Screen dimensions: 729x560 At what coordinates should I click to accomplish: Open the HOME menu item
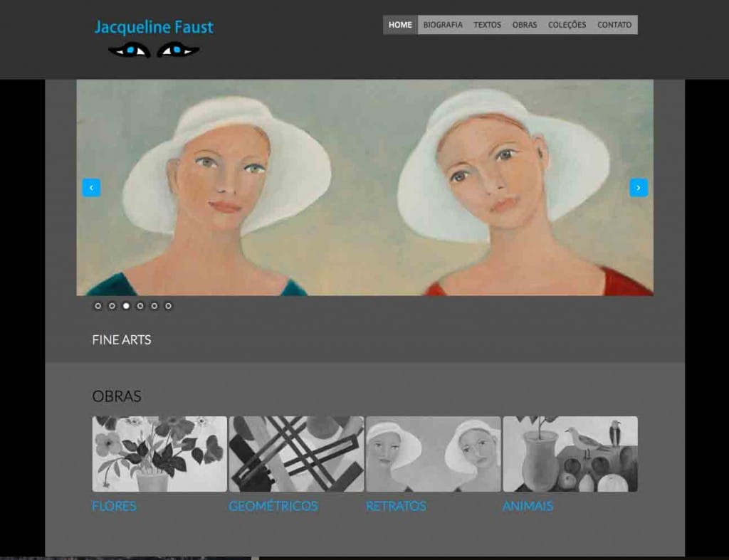click(400, 25)
